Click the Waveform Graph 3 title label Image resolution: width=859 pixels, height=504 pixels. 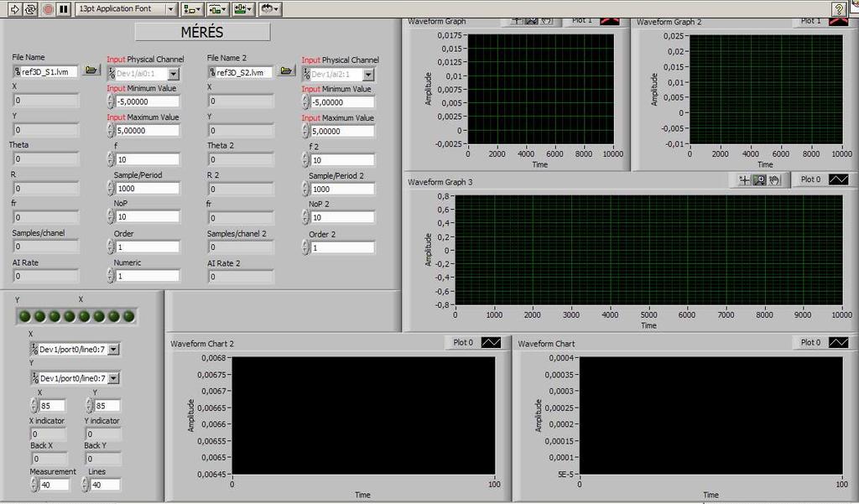coord(440,182)
